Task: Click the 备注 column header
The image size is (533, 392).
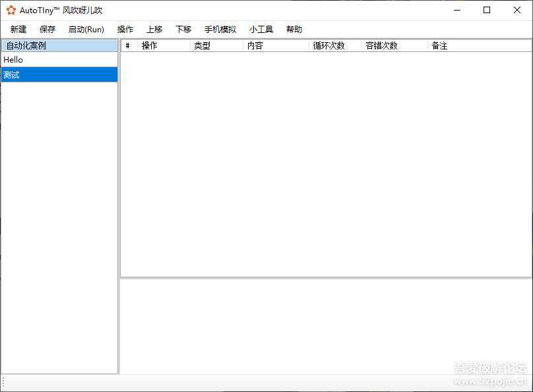Action: coord(439,45)
